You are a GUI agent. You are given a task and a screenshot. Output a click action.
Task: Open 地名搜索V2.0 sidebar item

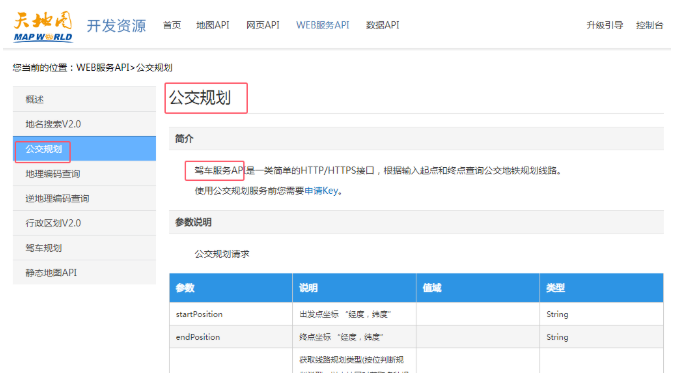84,124
